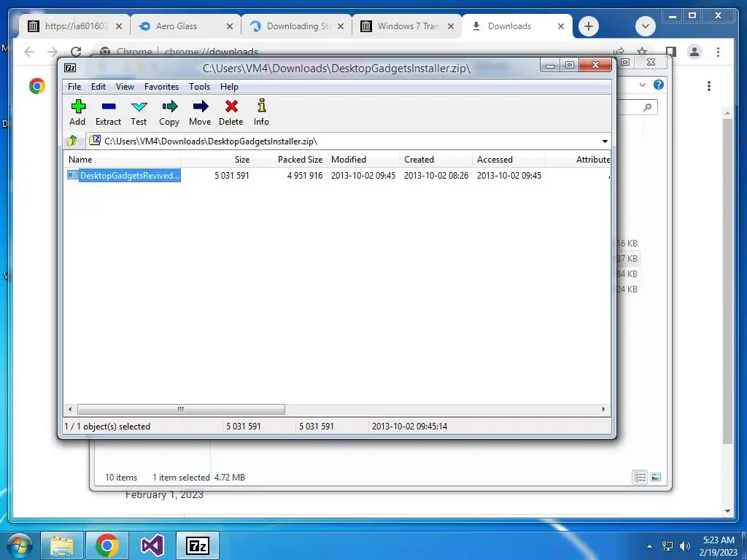Sort by Created column header
747x560 pixels.
(436, 160)
